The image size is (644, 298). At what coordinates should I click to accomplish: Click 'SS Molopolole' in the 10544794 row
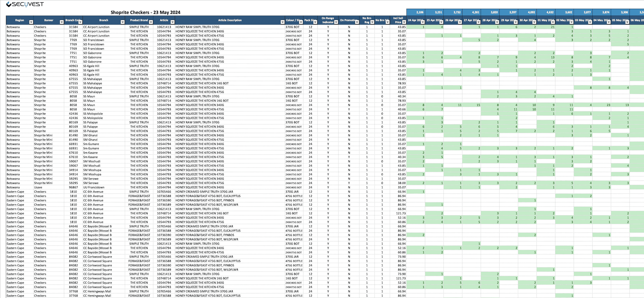point(93,114)
